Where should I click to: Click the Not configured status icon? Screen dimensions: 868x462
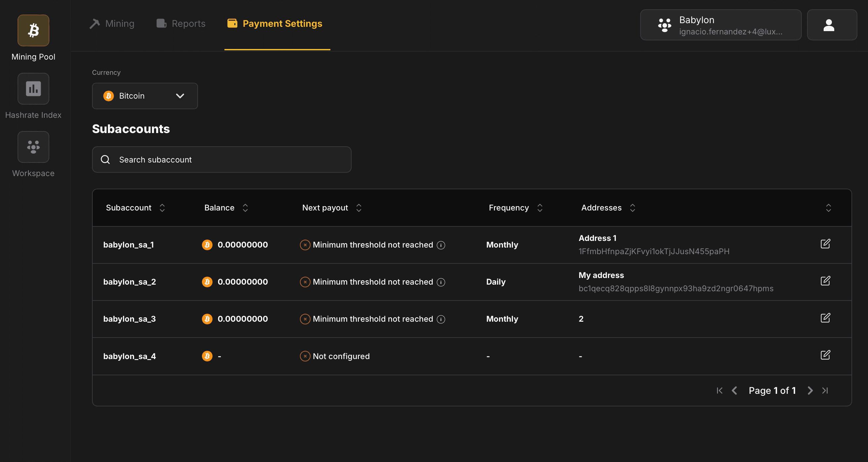pos(305,356)
